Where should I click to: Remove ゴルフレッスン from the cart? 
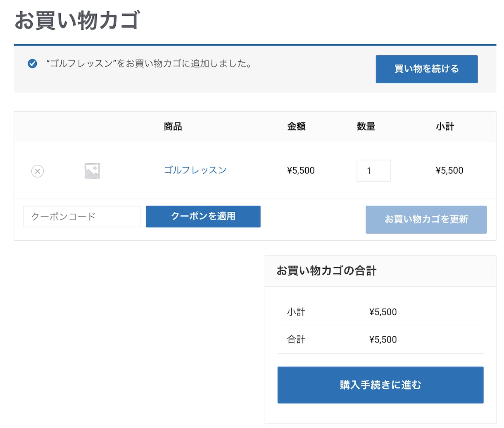(38, 171)
